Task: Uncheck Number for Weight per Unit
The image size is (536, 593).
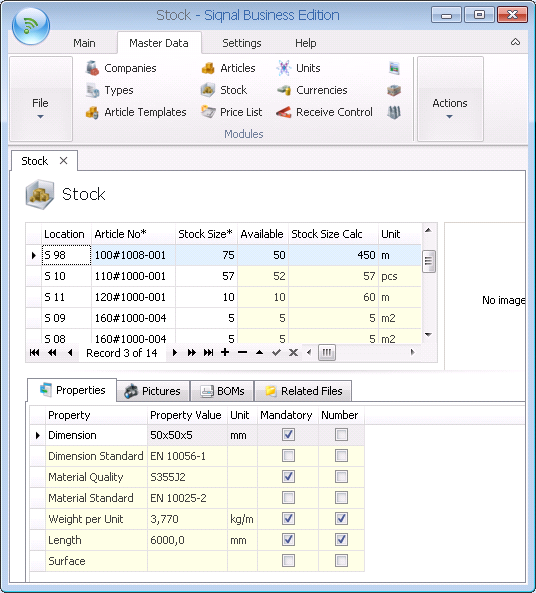Action: pos(341,518)
